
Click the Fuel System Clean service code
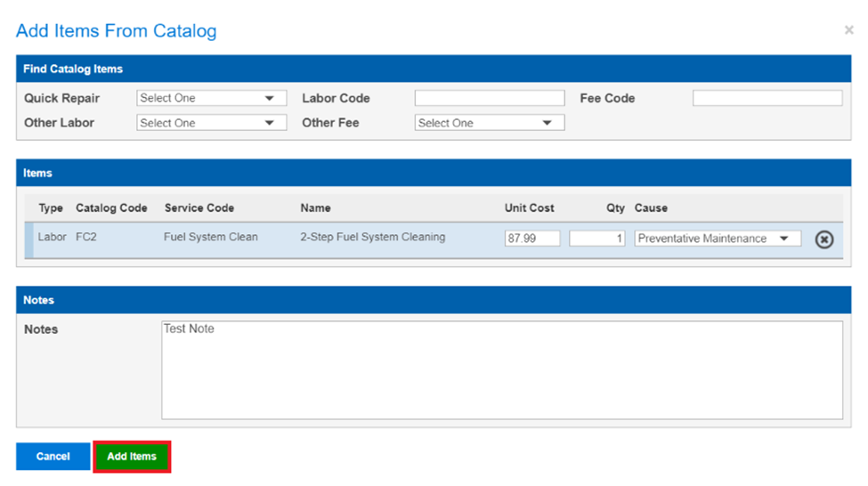(x=211, y=237)
